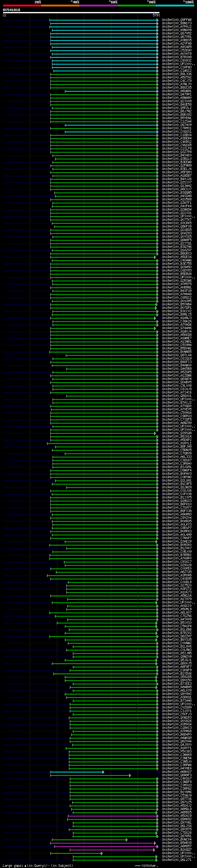Click label UniRef100_C0QUS1
The height and width of the screenshot is (868, 197).
tap(177, 132)
